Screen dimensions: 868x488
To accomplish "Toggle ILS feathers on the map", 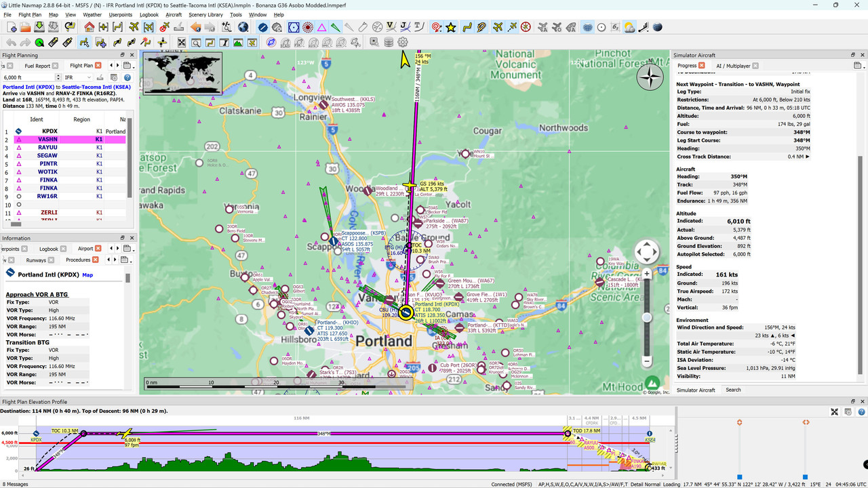I will [335, 27].
